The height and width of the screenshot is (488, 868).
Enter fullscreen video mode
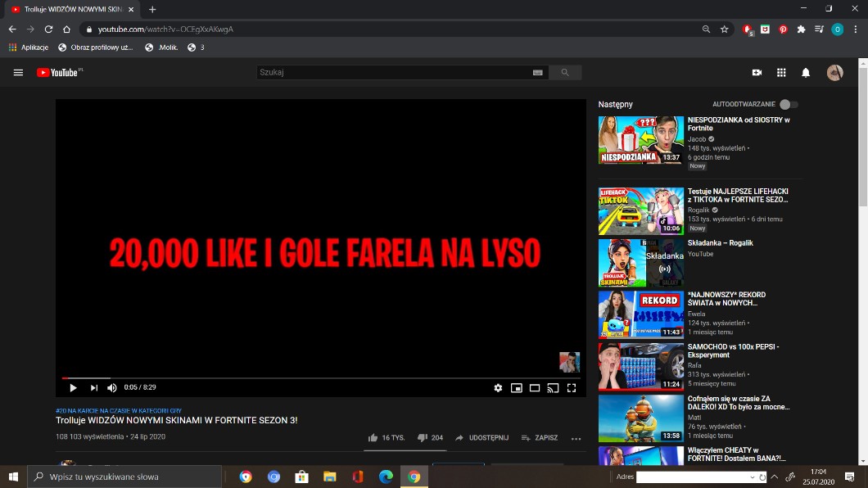(x=572, y=388)
